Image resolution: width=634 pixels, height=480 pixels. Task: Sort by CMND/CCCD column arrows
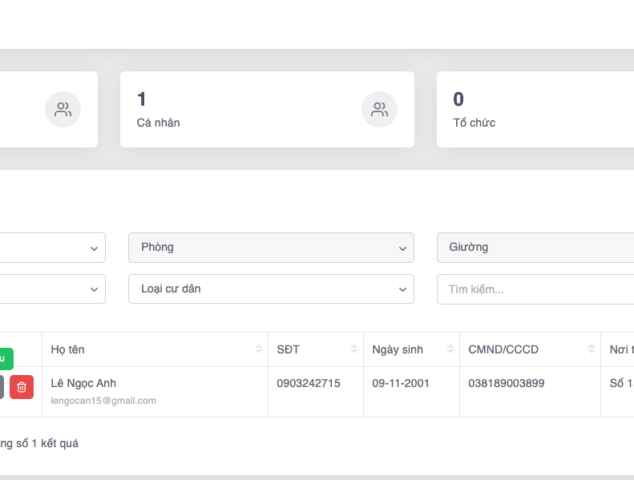591,349
